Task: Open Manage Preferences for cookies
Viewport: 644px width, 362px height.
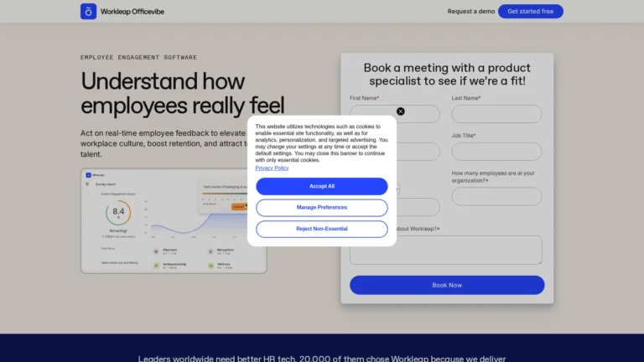Action: [321, 207]
